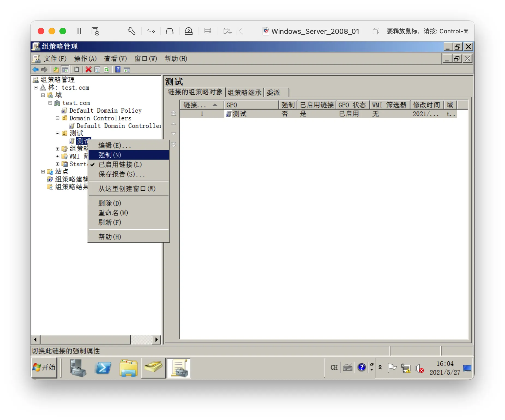
Task: Click the VM hard disk icon
Action: tap(170, 31)
